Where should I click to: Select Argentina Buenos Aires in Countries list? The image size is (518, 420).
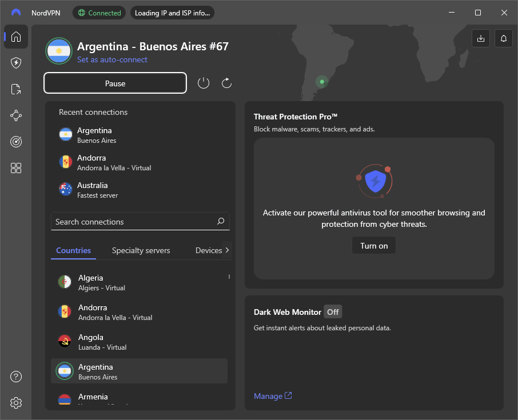pos(139,371)
